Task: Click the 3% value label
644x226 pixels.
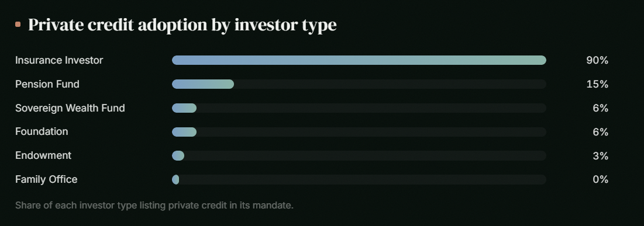Action: point(601,156)
